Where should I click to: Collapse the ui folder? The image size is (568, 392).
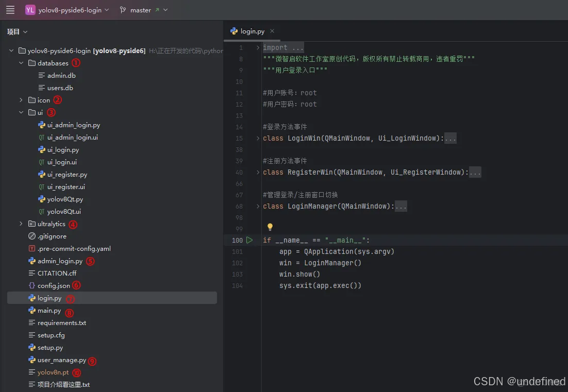pos(21,112)
